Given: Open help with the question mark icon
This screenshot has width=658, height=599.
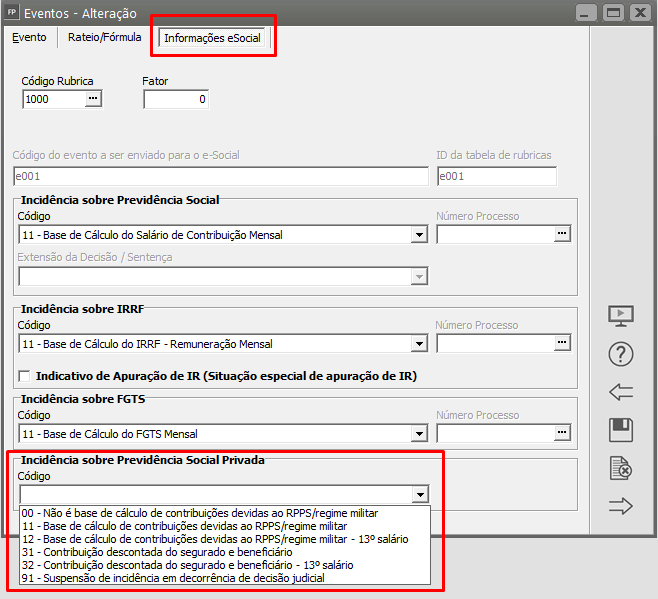Looking at the screenshot, I should coord(621,354).
